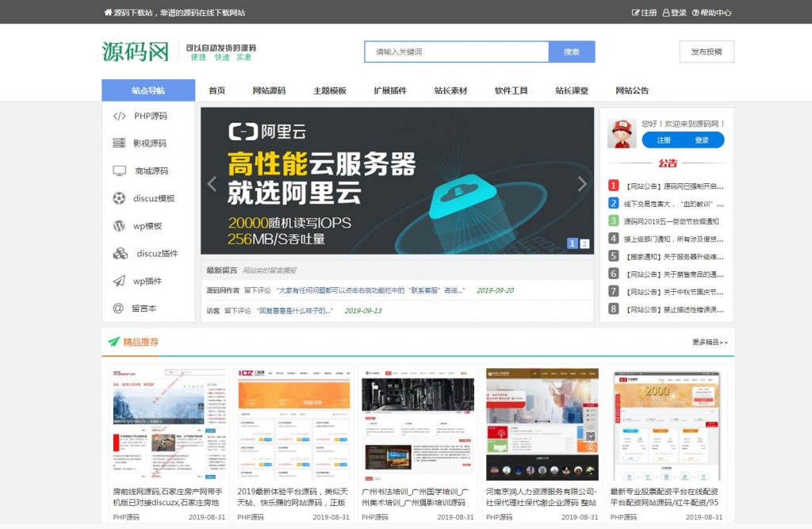812x529 pixels.
Task: Open the 主题模板 nav item
Action: click(329, 90)
